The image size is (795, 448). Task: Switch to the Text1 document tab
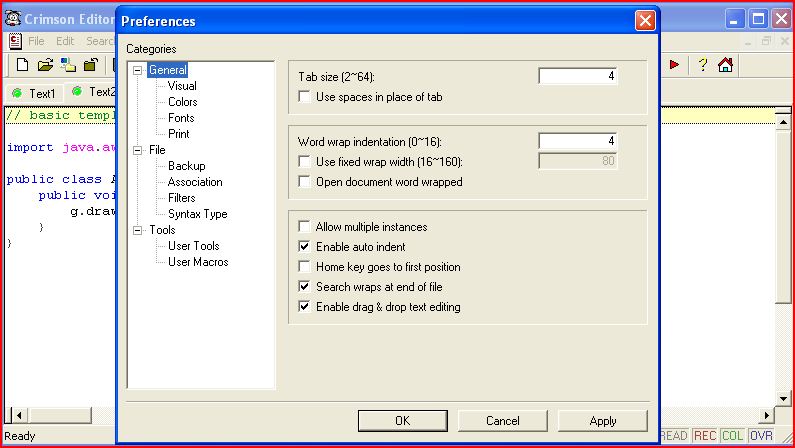click(34, 94)
